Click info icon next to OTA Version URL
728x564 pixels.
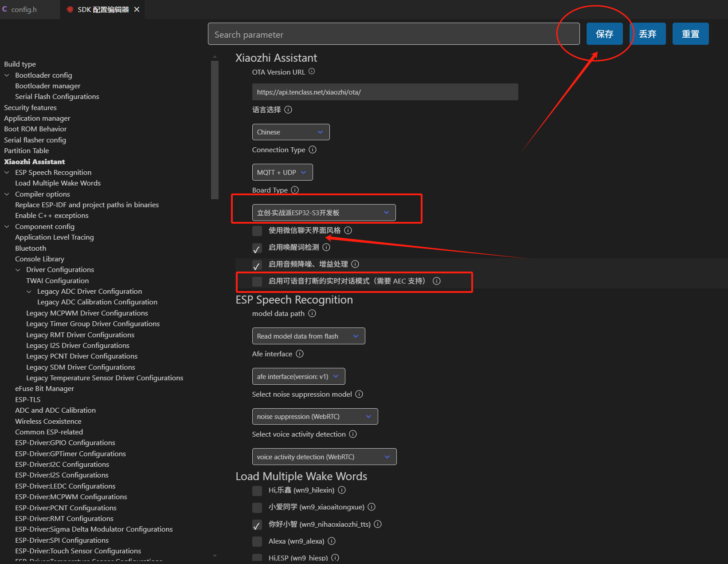312,71
